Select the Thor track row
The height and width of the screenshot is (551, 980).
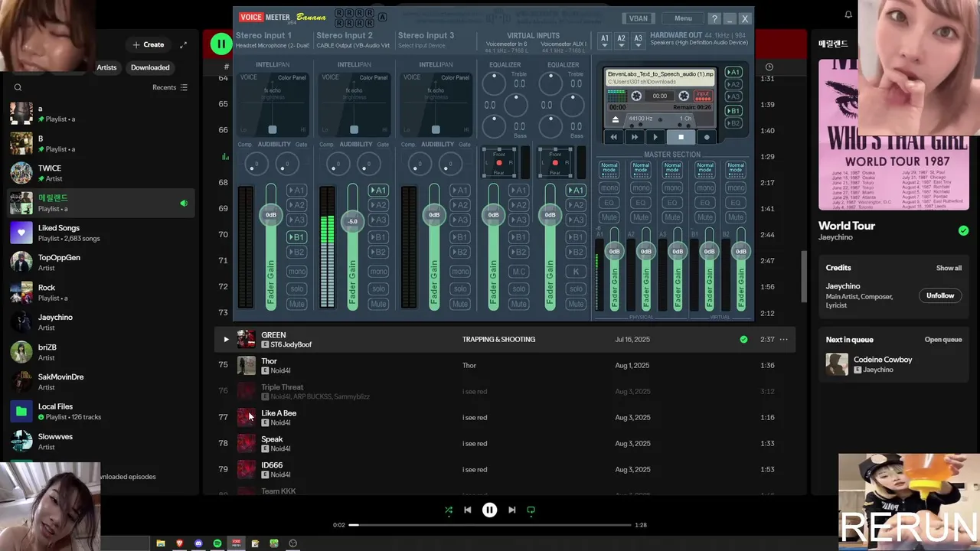point(505,365)
